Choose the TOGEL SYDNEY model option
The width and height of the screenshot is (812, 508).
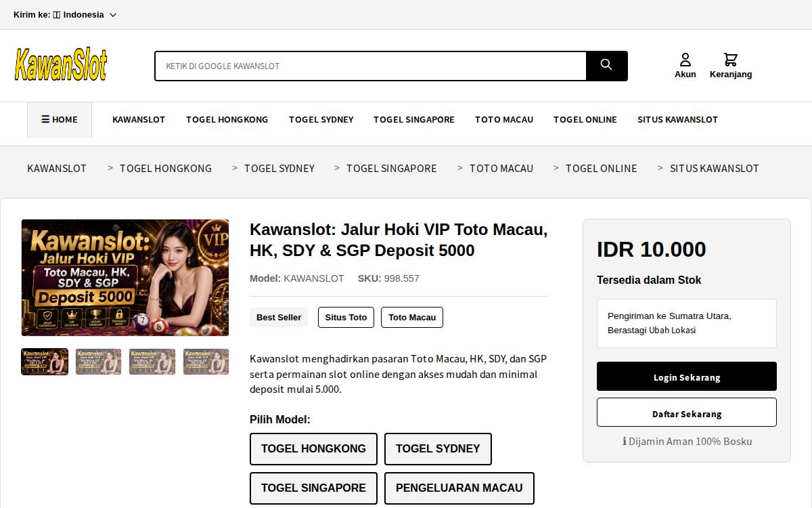tap(438, 449)
